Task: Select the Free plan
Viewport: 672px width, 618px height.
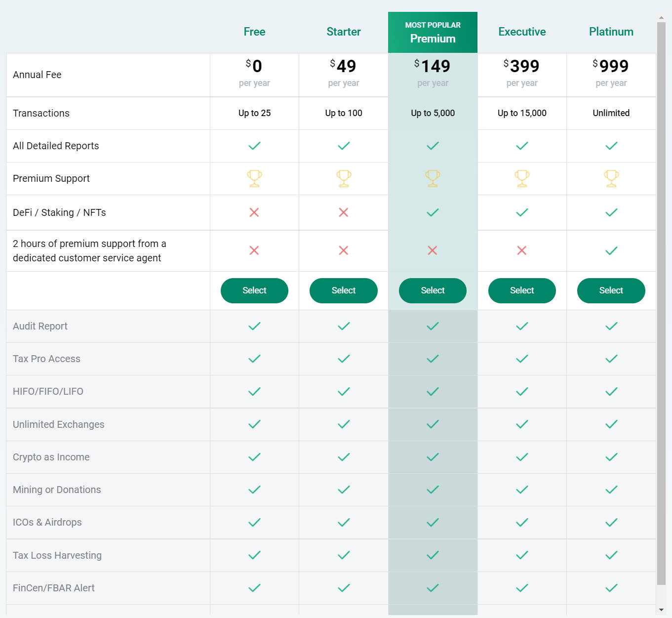Action: (x=254, y=290)
